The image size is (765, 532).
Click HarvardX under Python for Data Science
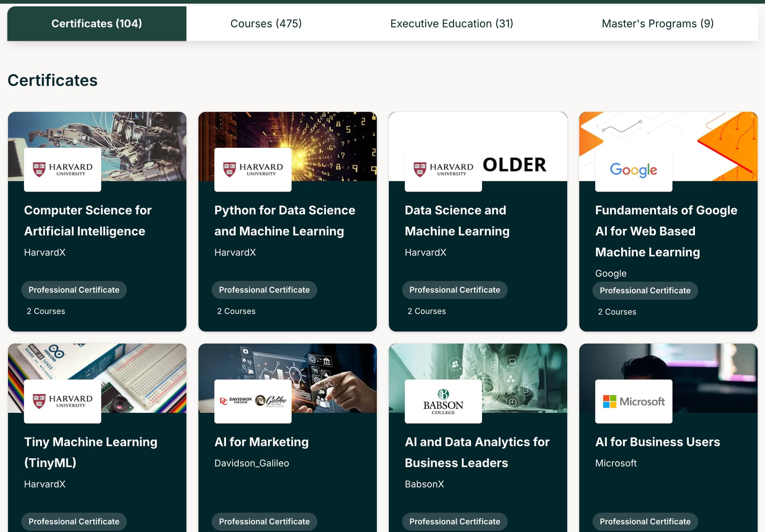click(x=235, y=252)
